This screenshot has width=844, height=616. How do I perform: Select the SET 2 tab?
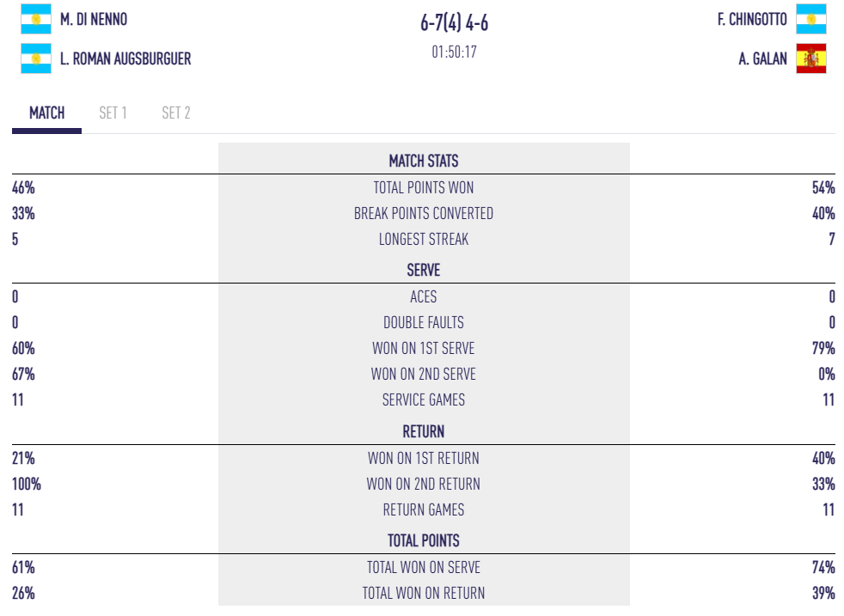tap(176, 113)
